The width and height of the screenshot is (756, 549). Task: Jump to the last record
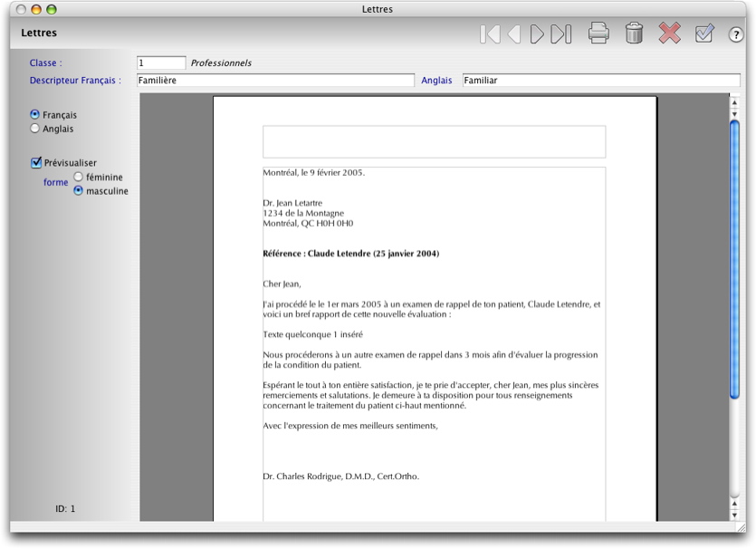click(x=561, y=34)
